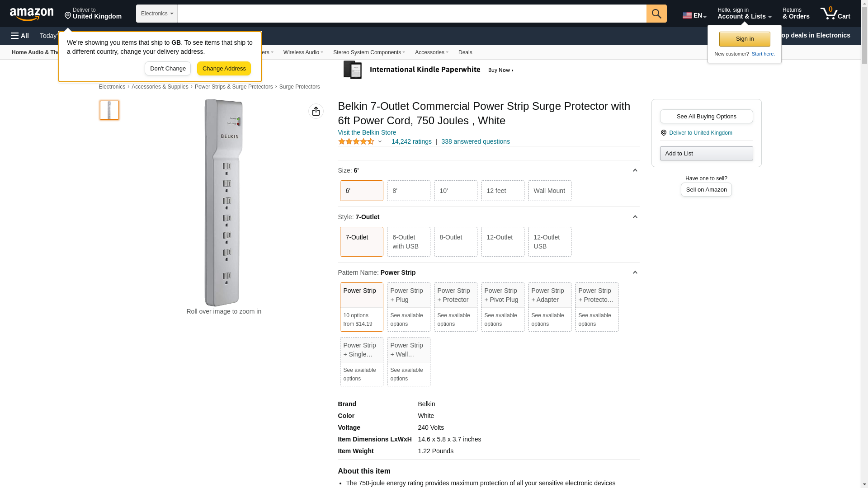Click into the search text field
The height and width of the screenshot is (488, 868).
point(411,14)
